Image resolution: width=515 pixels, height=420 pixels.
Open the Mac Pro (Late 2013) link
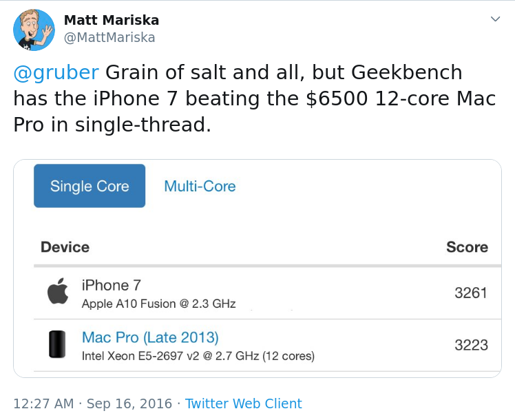(x=150, y=337)
